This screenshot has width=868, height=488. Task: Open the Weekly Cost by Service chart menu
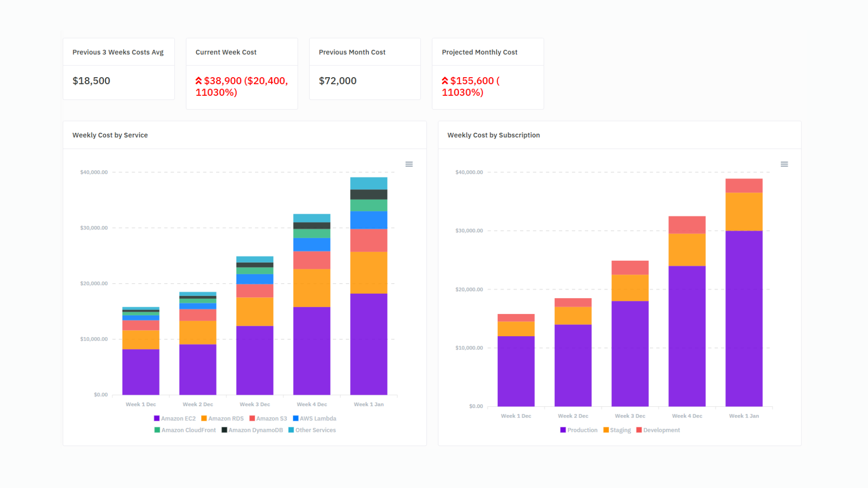pos(409,164)
